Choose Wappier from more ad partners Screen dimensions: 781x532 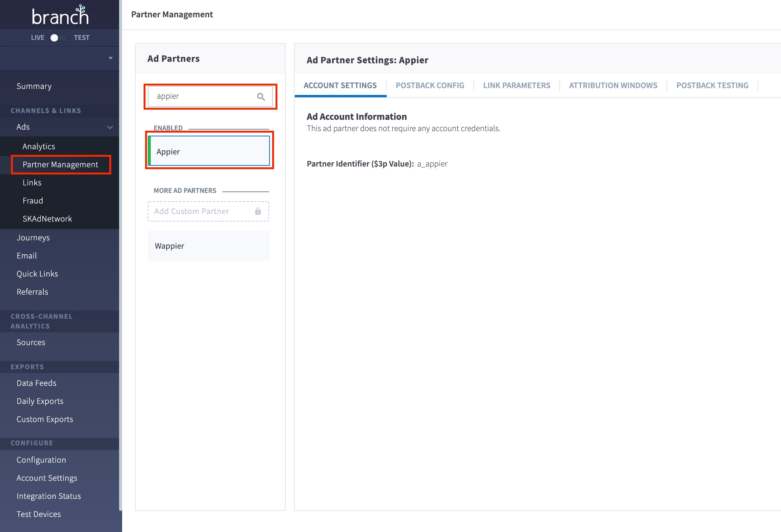[208, 246]
